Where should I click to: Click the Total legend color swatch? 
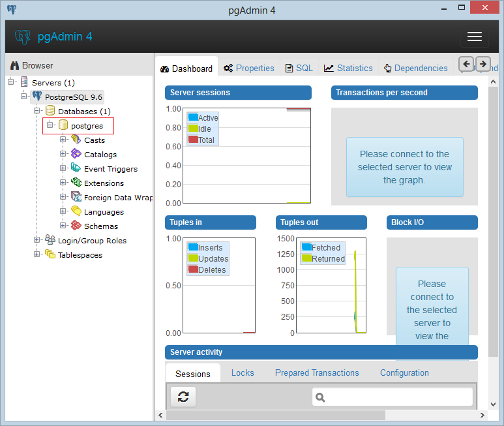[193, 139]
